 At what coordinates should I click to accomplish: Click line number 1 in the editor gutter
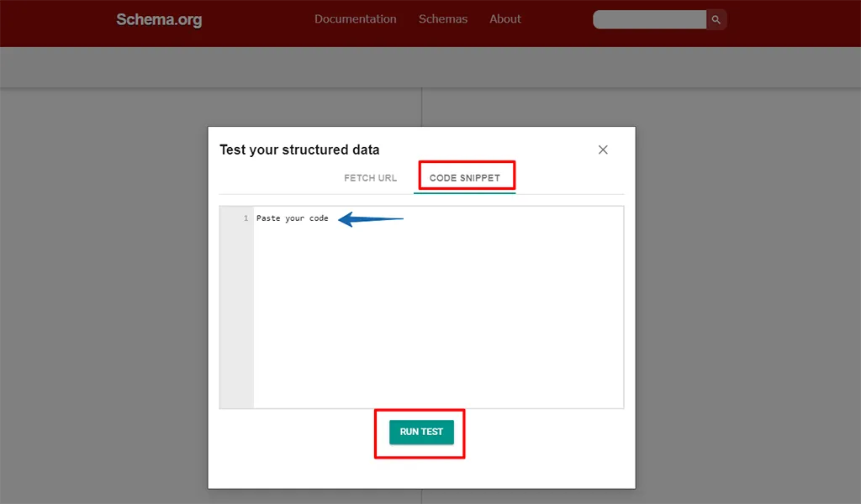tap(246, 218)
